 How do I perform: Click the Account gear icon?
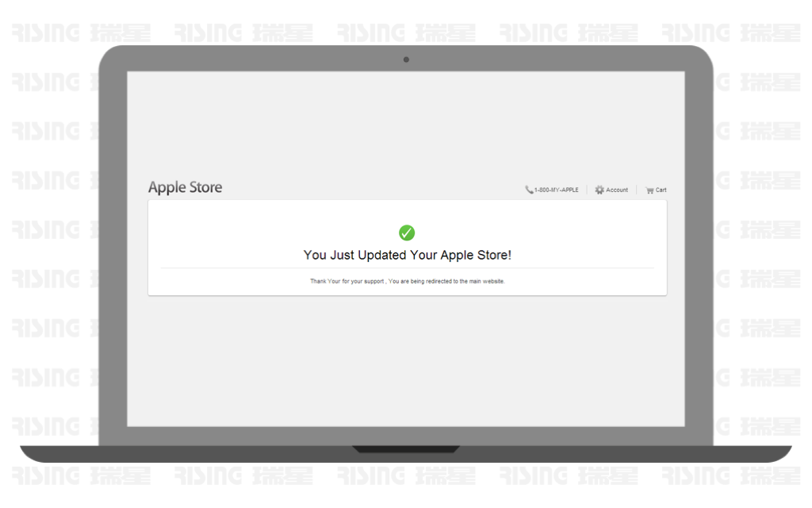click(599, 190)
